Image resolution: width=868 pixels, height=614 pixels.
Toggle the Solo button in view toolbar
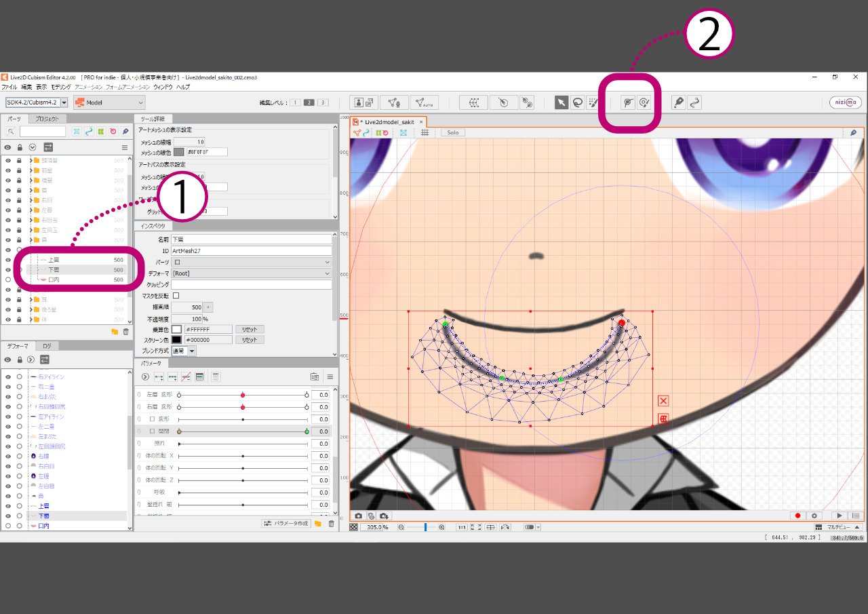pyautogui.click(x=452, y=132)
